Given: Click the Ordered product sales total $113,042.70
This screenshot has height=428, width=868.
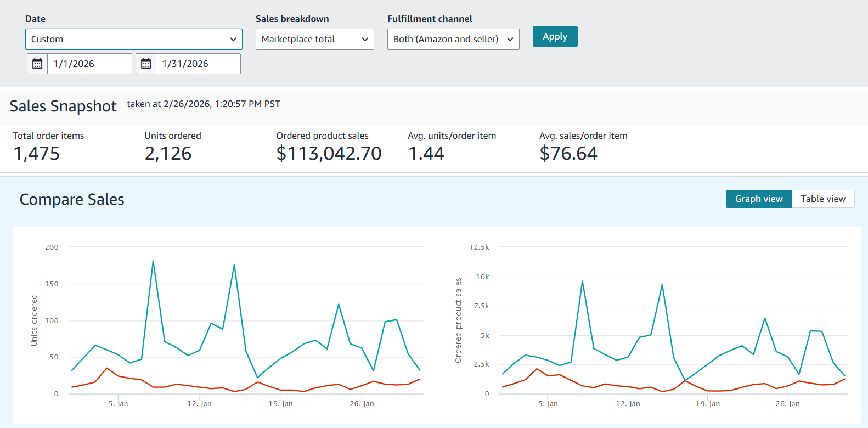Looking at the screenshot, I should (x=329, y=154).
